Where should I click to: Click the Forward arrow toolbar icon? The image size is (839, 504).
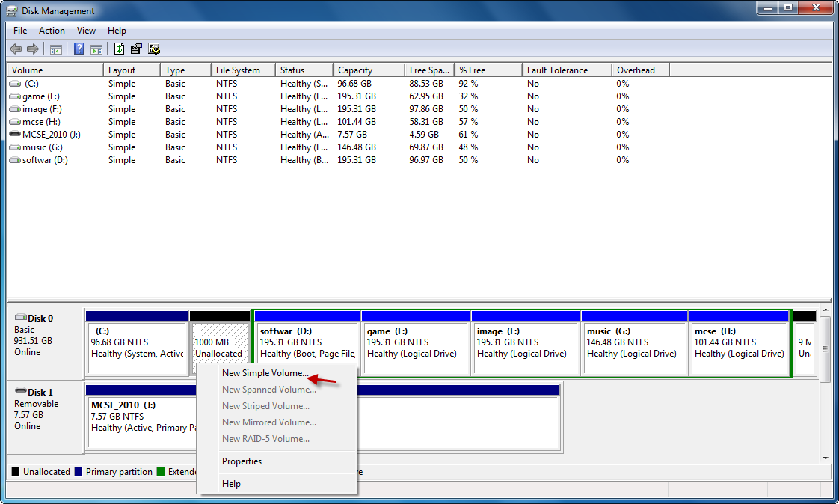32,49
